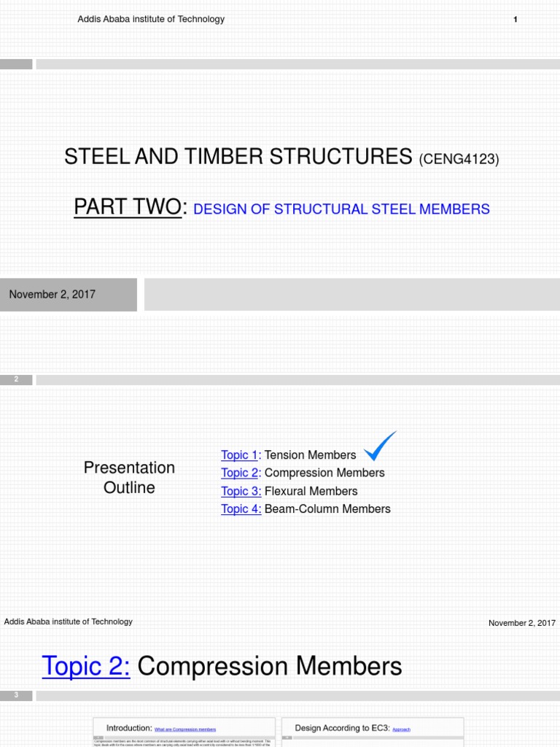This screenshot has height=747, width=560.
Task: Click the CENG4123 course code text
Action: [459, 159]
